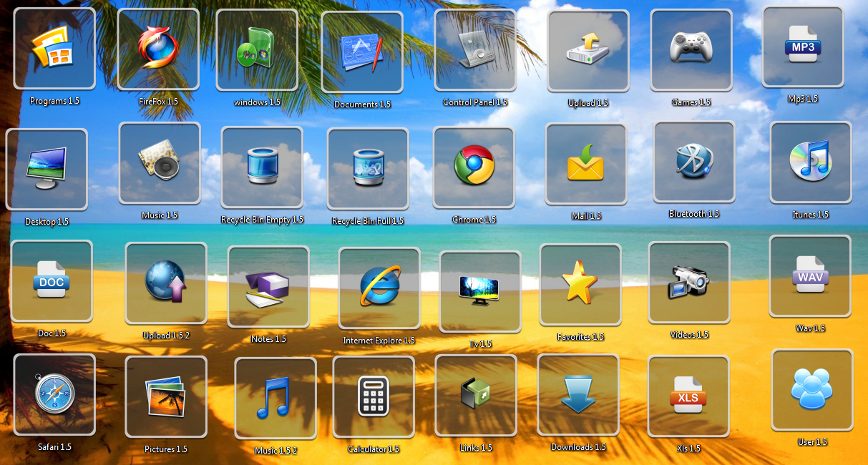Launch Safari 1.5

(54, 393)
